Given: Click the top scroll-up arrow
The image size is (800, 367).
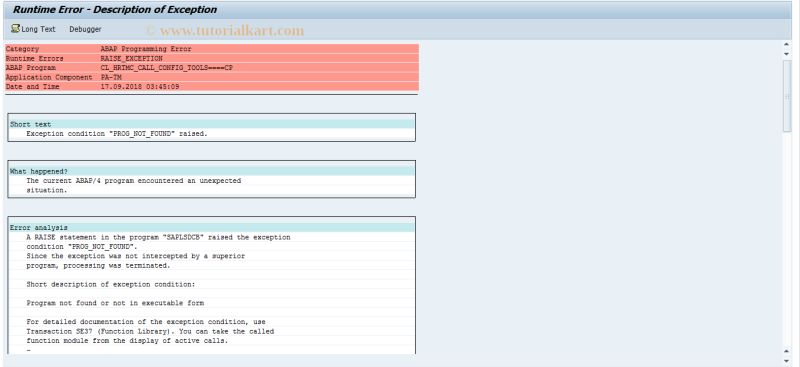Looking at the screenshot, I should tap(786, 45).
